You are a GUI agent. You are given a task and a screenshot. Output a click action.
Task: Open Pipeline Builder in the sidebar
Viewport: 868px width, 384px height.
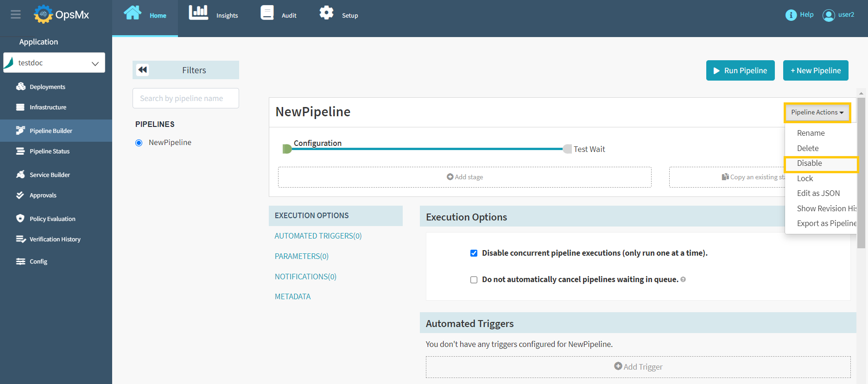[x=51, y=131]
